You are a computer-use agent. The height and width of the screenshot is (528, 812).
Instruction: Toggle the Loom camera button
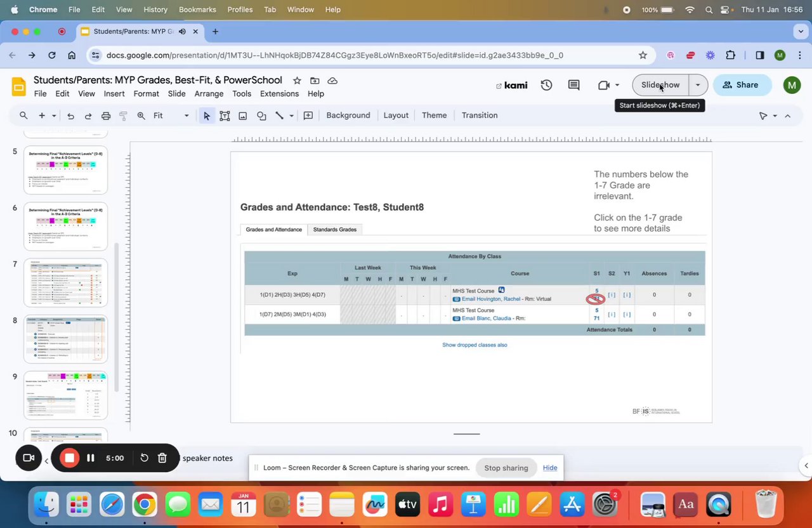29,458
